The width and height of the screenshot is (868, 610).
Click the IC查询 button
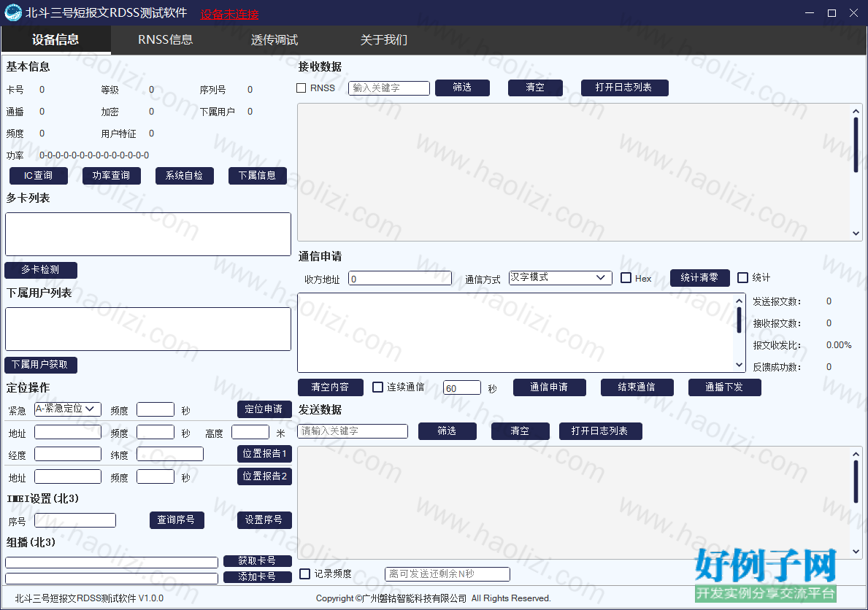38,175
